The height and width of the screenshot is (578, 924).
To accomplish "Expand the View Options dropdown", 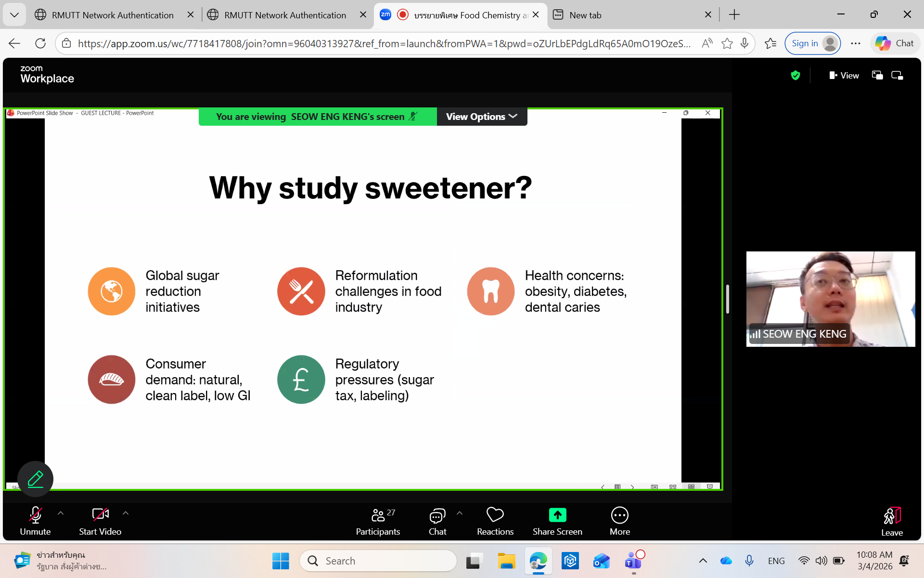I will pos(481,117).
